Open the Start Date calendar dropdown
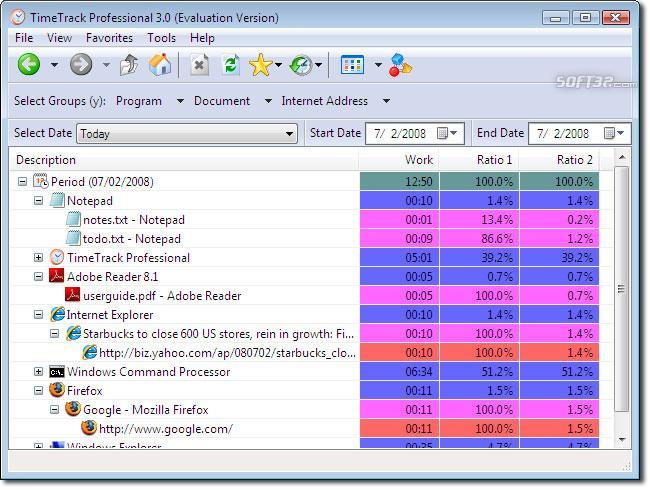650x490 pixels. [447, 133]
